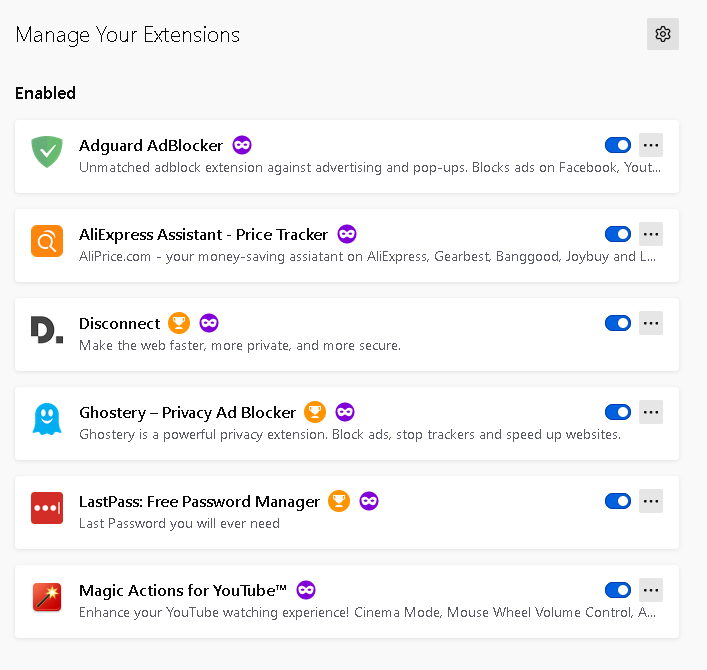Click the Ghostery blue ghost icon
Viewport: 707px width, 670px height.
tap(47, 419)
